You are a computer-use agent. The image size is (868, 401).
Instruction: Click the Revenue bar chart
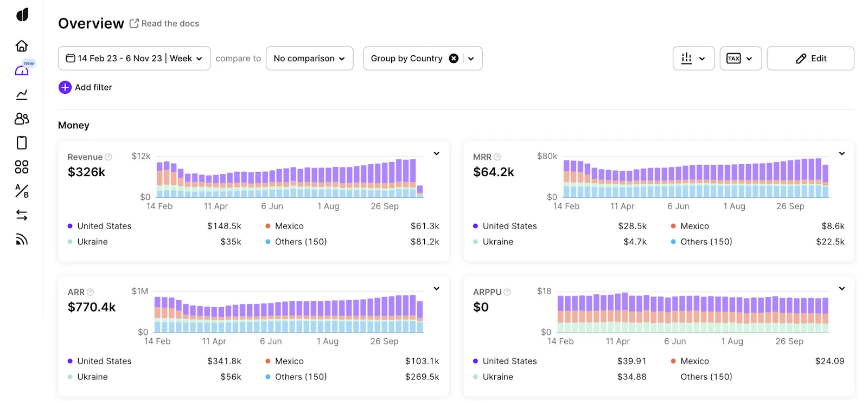click(x=290, y=178)
